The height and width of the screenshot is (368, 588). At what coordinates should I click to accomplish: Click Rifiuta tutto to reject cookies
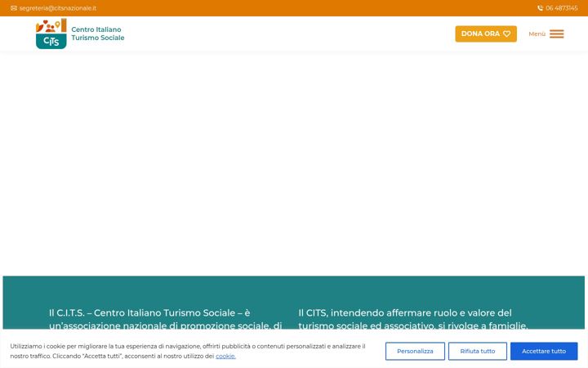[478, 351]
